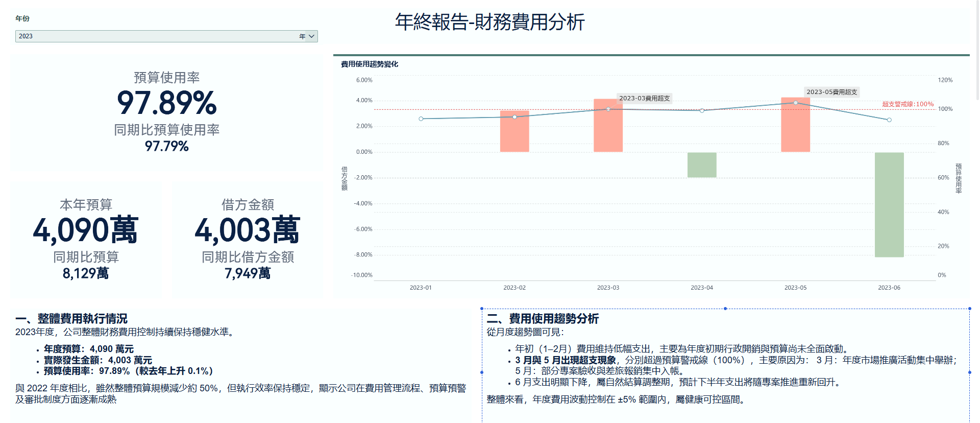Select the 本年預算 4,090萬 KPI card
The image size is (980, 423).
click(x=86, y=240)
